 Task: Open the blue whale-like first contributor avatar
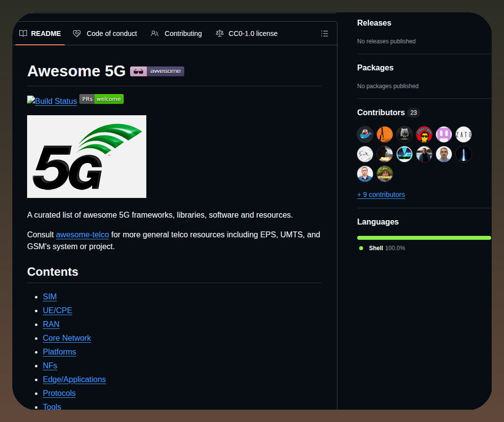(x=365, y=134)
